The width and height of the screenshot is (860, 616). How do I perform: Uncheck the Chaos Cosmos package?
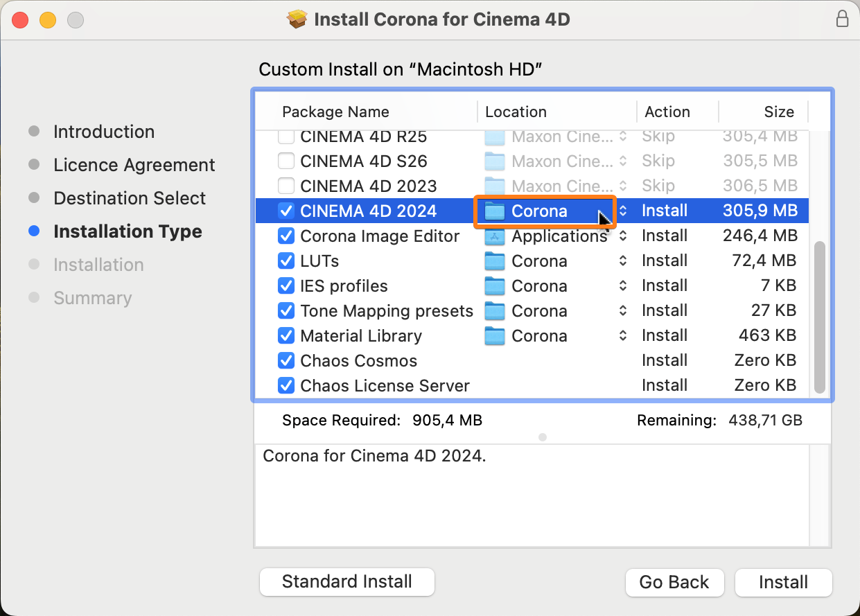click(x=286, y=361)
